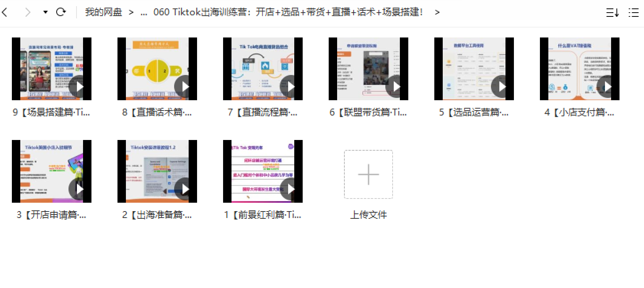This screenshot has width=644, height=288.
Task: Open video 7 直播流程篇 thumbnail
Action: [x=263, y=69]
